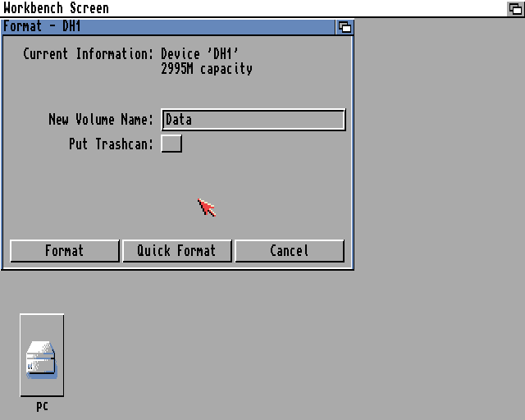Click the Format window depth gadget
Screen dimensions: 525x420
click(x=345, y=27)
